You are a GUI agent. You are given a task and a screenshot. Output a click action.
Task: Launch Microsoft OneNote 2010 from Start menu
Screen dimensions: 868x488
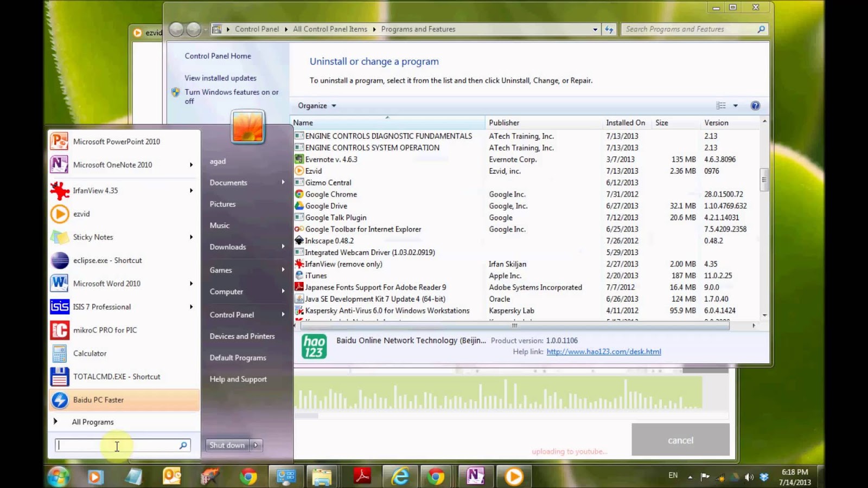[124, 165]
